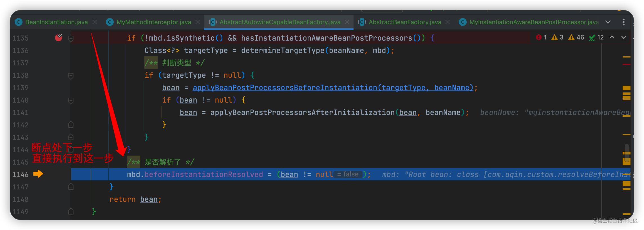
Task: Show the 3 warnings indicator
Action: pyautogui.click(x=557, y=37)
